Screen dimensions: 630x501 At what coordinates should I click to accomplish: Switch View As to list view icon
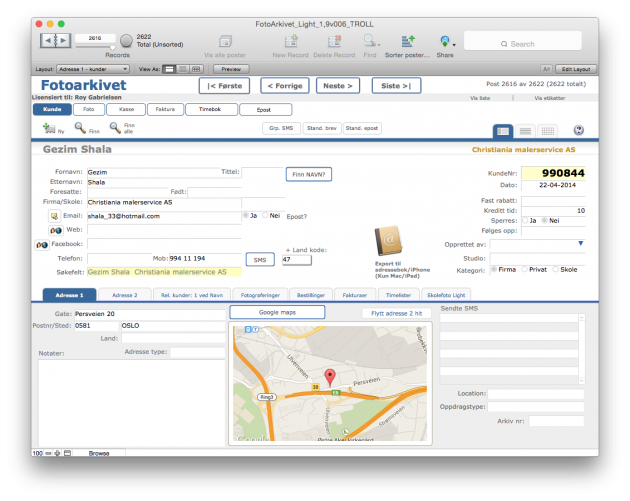click(x=183, y=69)
